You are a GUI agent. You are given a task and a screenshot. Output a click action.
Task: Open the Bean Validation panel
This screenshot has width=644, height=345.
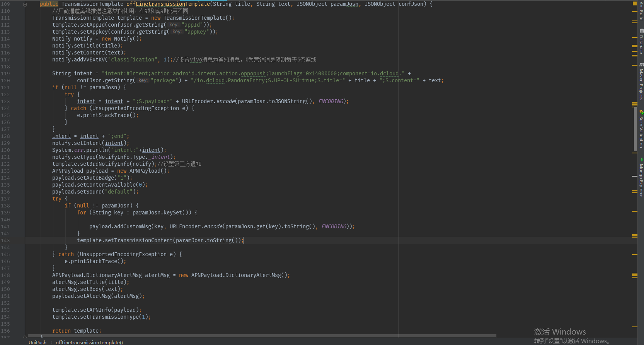coord(641,130)
